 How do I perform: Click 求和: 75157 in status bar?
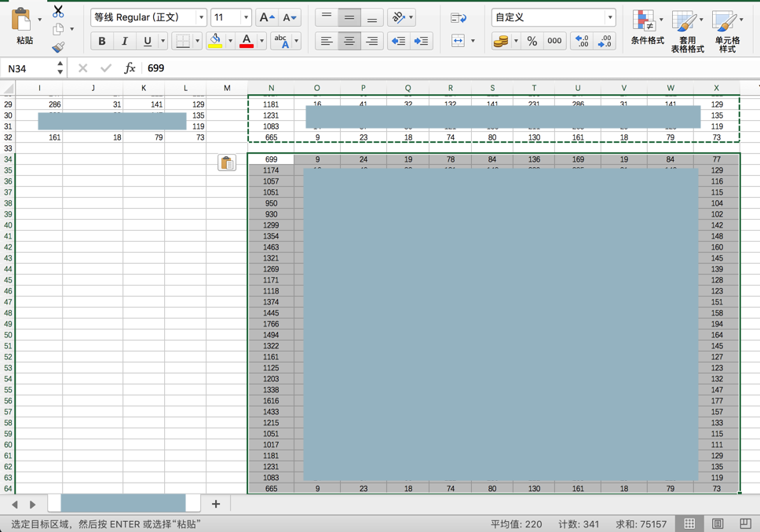pyautogui.click(x=641, y=524)
